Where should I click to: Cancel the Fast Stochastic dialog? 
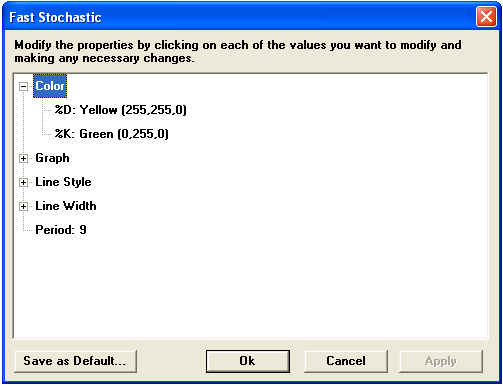(x=346, y=361)
